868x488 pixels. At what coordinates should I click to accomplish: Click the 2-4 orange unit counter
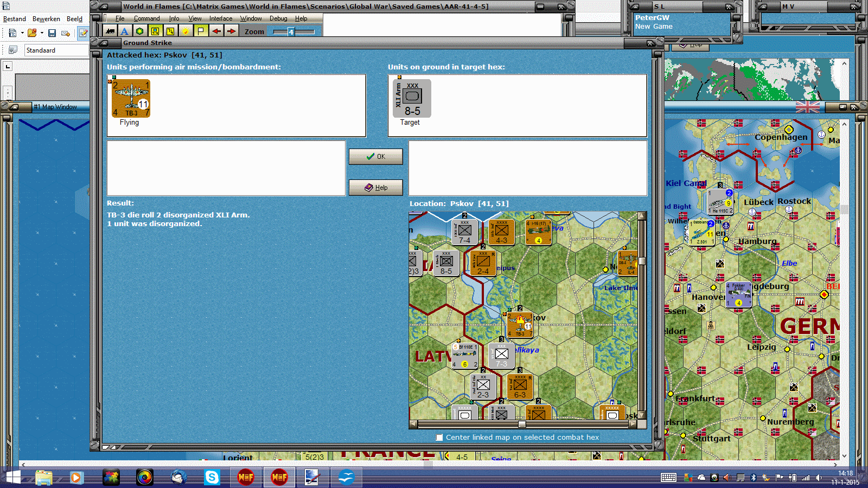click(483, 263)
